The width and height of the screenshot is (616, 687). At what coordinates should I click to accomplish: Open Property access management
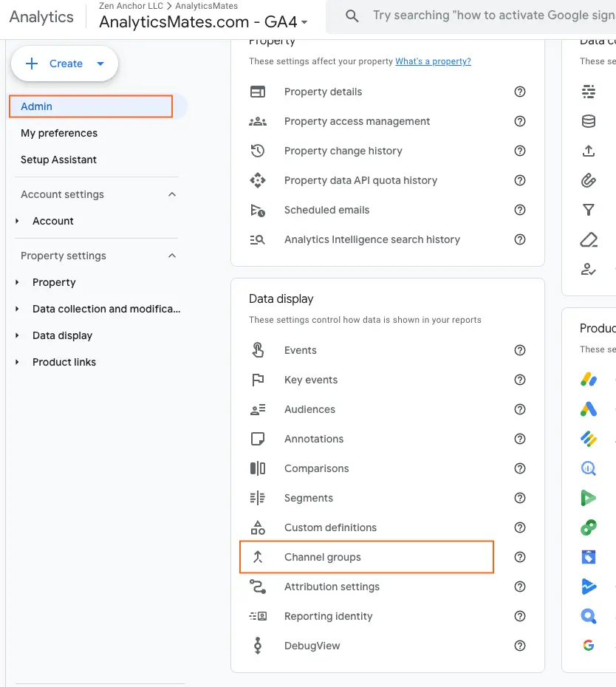pos(357,121)
